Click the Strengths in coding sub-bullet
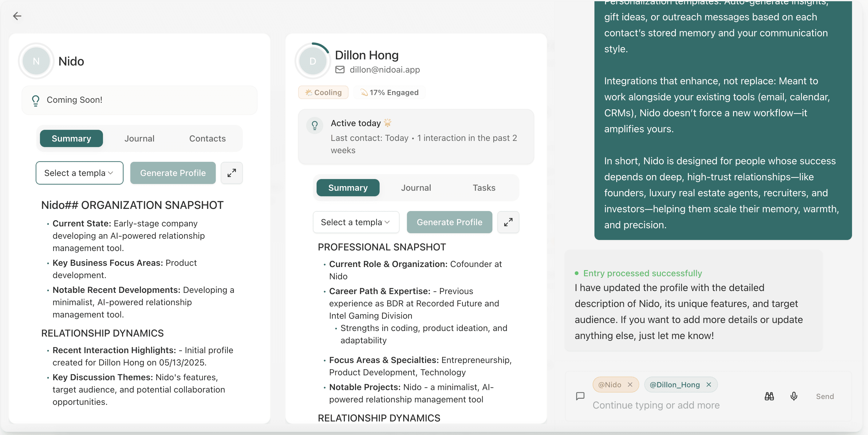This screenshot has height=435, width=868. 424,334
